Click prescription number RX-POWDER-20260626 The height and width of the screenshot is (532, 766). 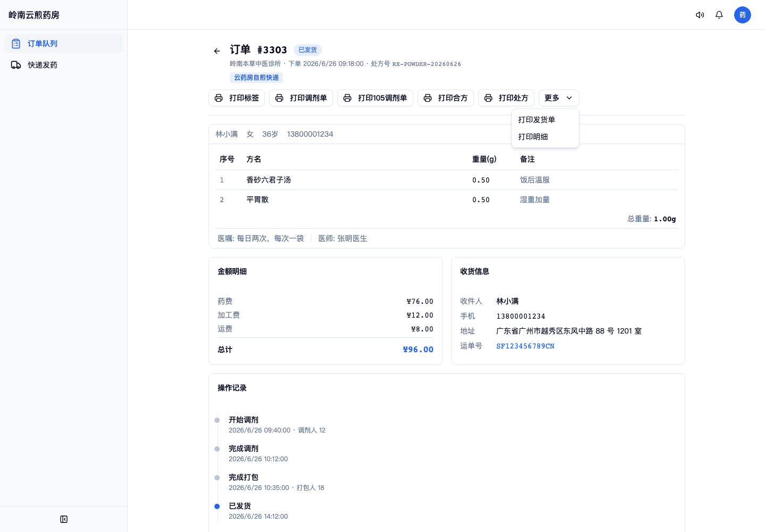pyautogui.click(x=427, y=64)
